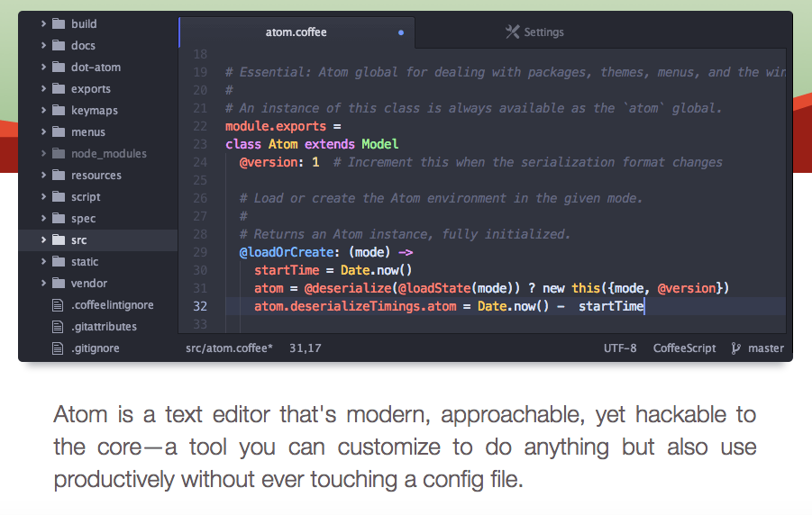Image resolution: width=812 pixels, height=515 pixels.
Task: Click the resources folder icon
Action: pyautogui.click(x=59, y=175)
